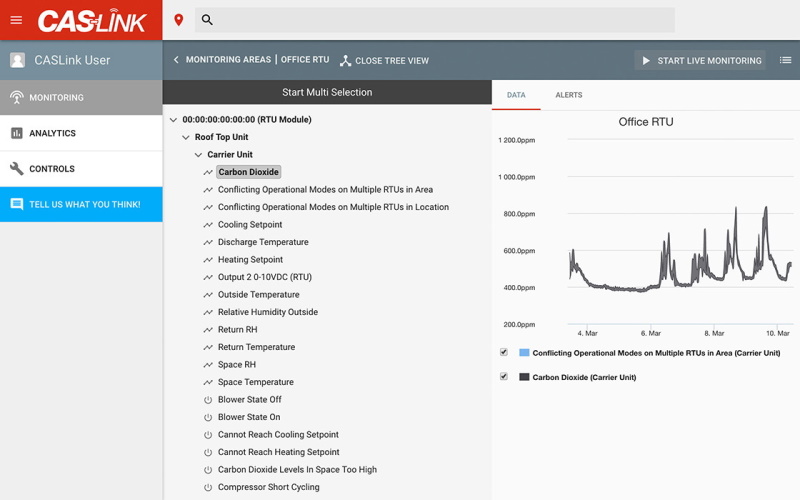800x500 pixels.
Task: Select Carbon Dioxide Levels In Space Too High
Action: (297, 469)
